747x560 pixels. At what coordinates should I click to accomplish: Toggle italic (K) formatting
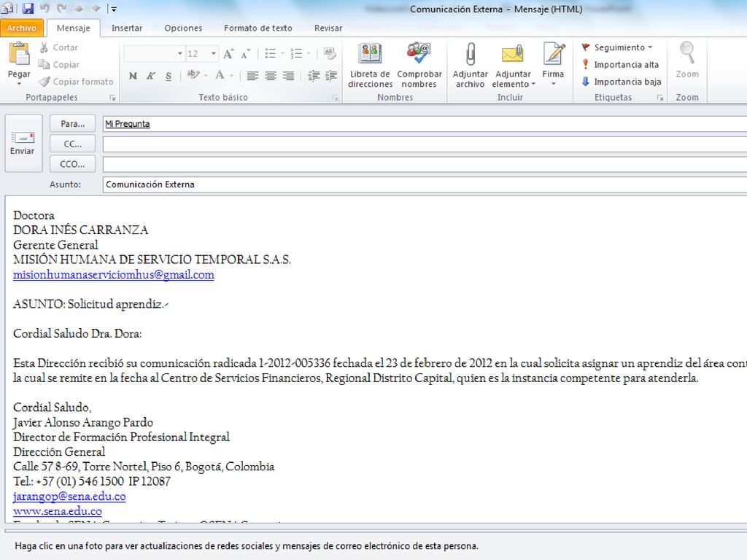(150, 76)
